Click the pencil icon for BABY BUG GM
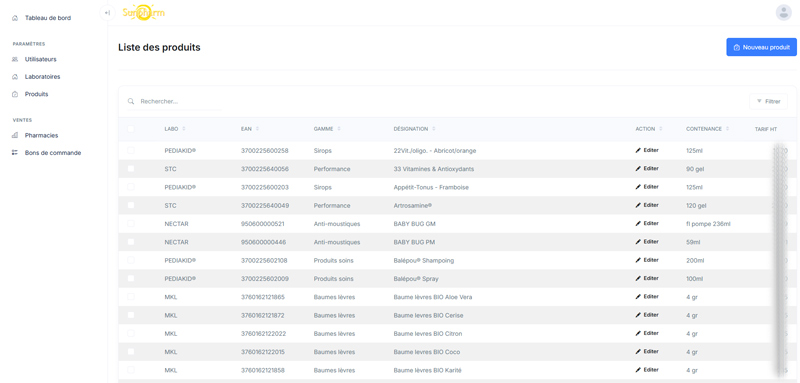This screenshot has width=800, height=383. click(x=638, y=223)
